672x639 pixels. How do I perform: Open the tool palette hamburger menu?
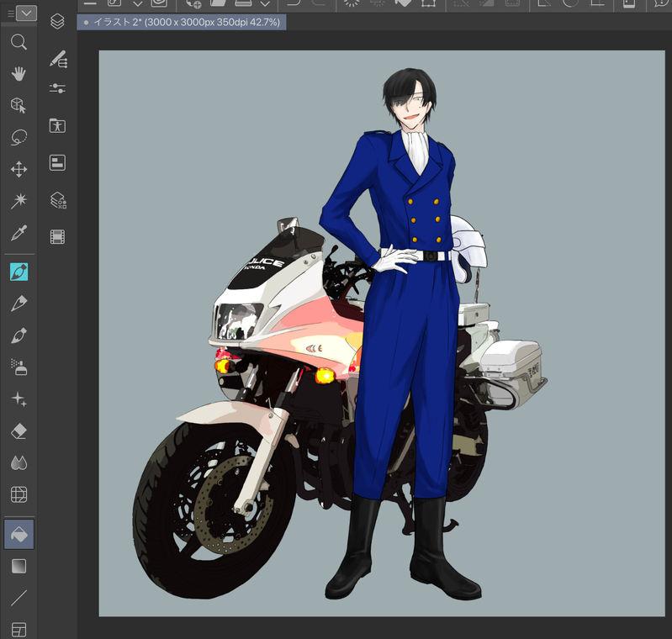pos(11,13)
